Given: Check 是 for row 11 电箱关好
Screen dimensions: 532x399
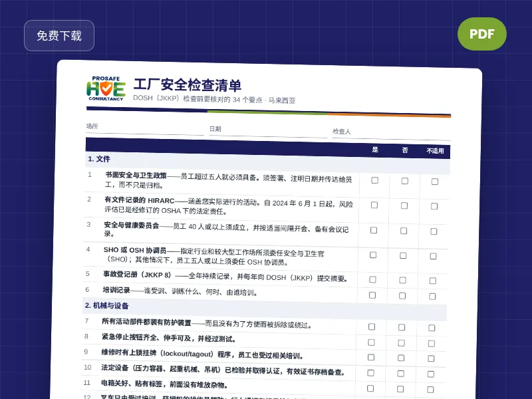Looking at the screenshot, I should 370,388.
